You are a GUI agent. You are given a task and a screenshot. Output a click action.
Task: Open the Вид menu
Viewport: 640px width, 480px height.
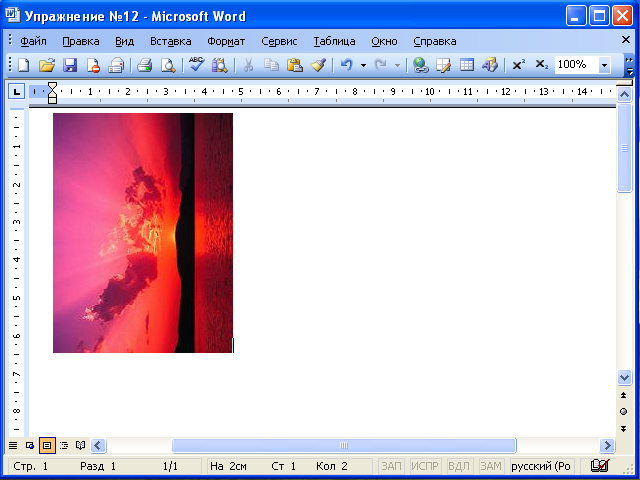coord(124,41)
